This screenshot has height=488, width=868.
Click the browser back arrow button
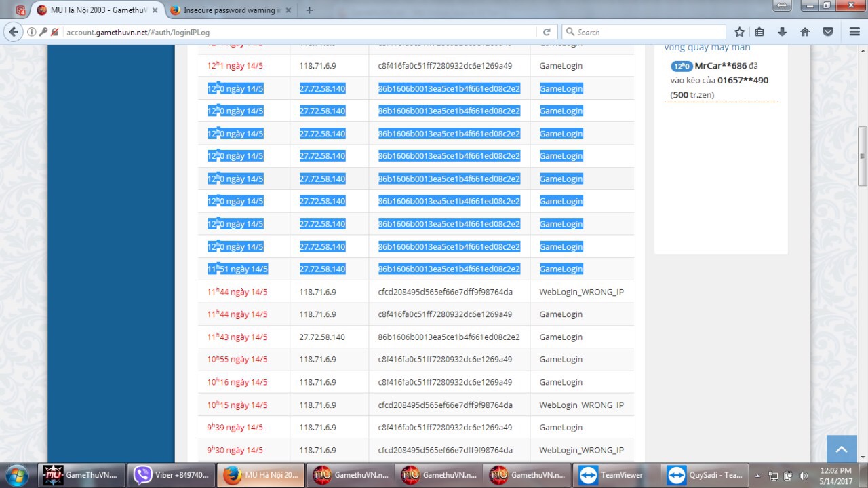[14, 32]
